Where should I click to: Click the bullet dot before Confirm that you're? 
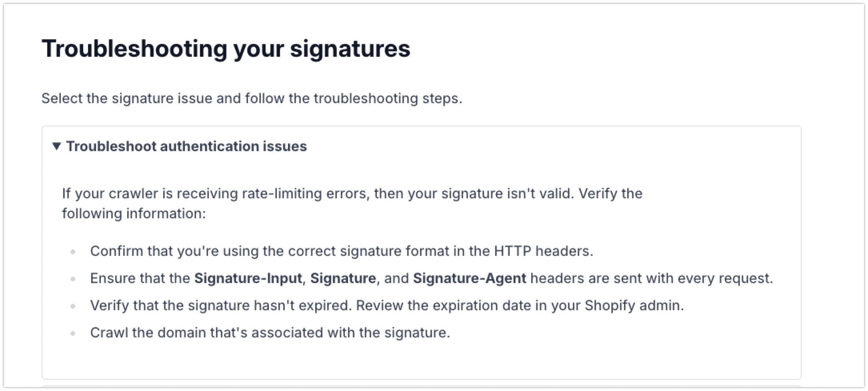(73, 252)
